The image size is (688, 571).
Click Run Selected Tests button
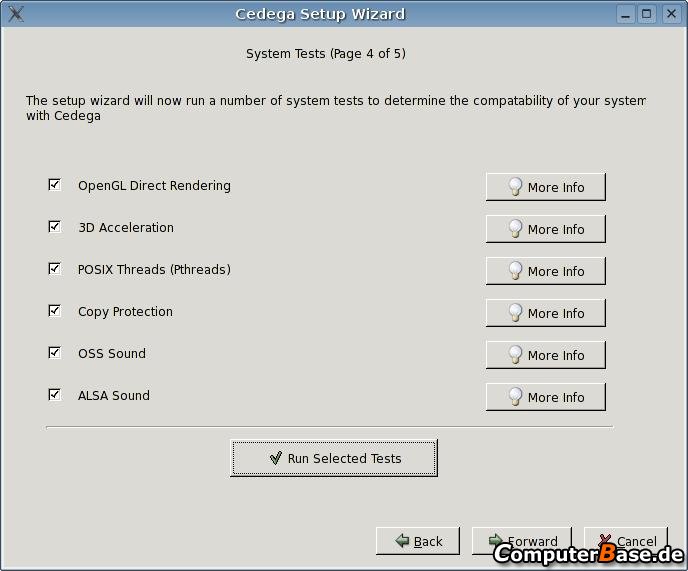pos(334,458)
